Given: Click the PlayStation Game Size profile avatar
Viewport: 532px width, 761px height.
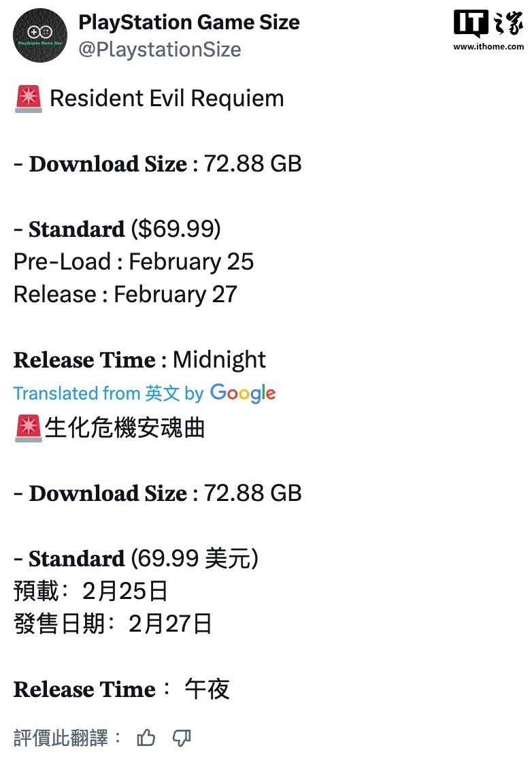Looking at the screenshot, I should coord(40,36).
